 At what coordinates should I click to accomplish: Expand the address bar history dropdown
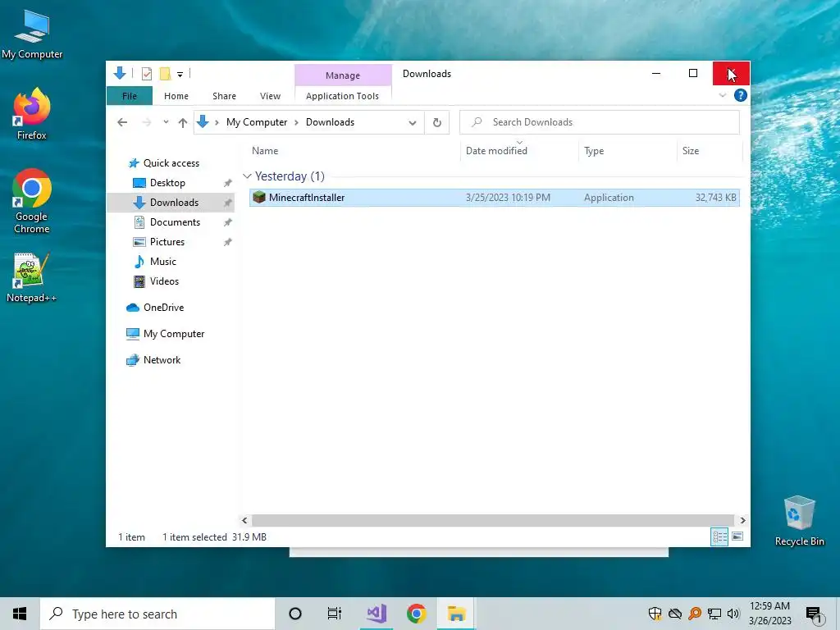coord(413,123)
